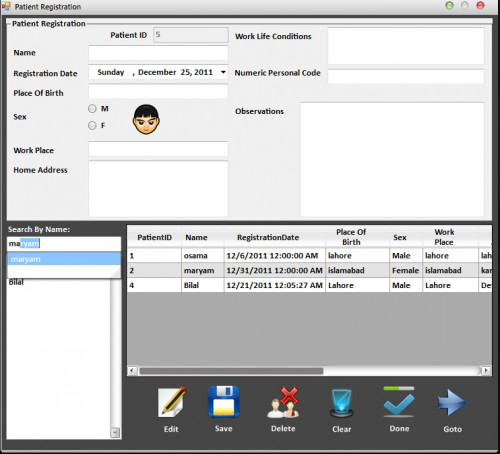Click the Goto arrow icon

452,403
